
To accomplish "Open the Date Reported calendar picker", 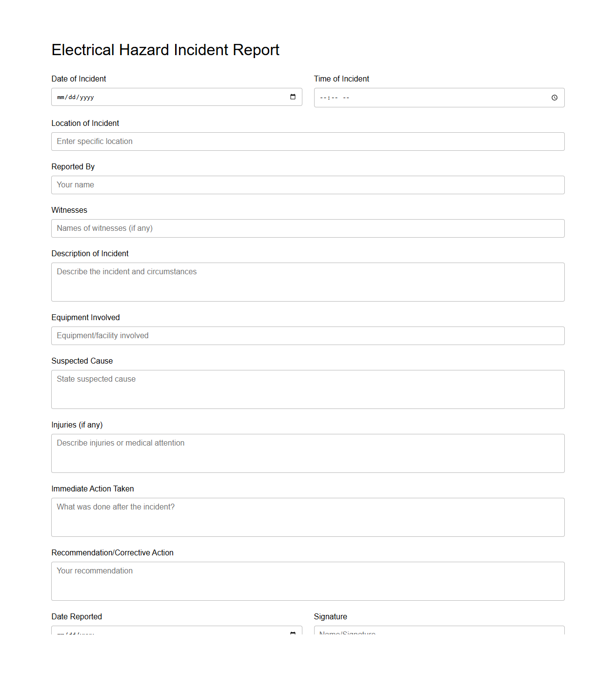I will pos(294,632).
